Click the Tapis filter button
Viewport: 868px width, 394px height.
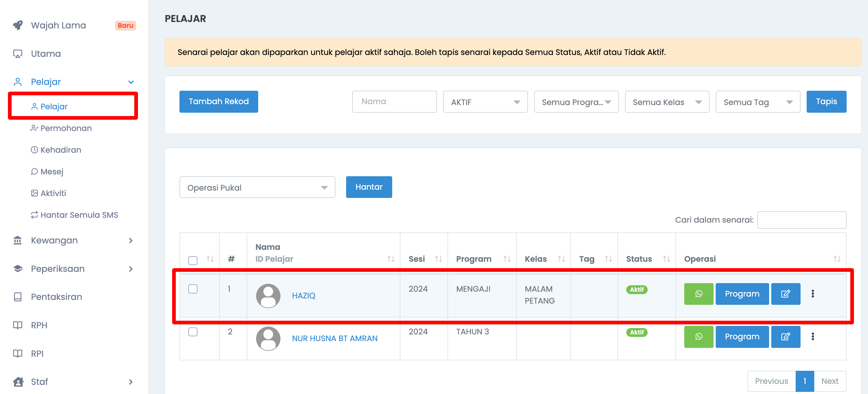coord(826,101)
